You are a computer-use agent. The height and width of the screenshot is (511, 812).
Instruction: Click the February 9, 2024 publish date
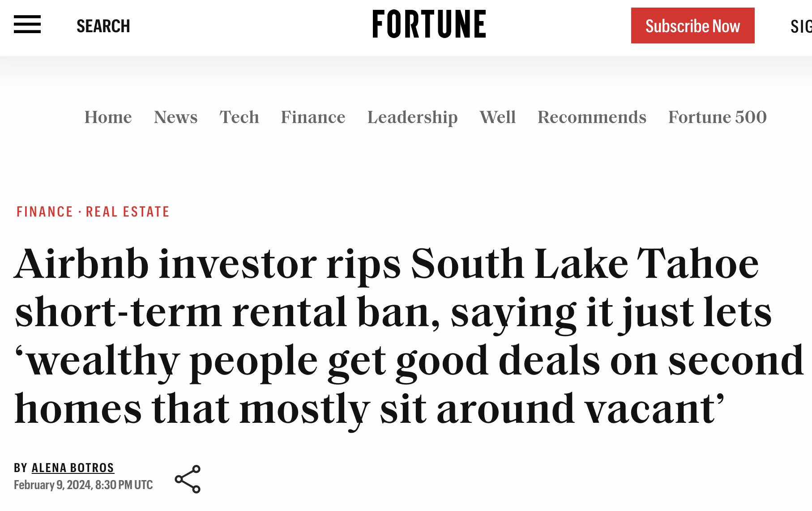pyautogui.click(x=83, y=485)
